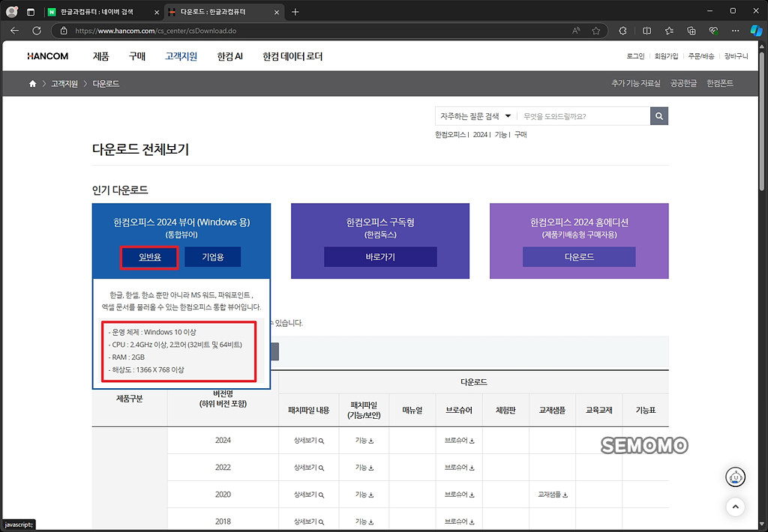Expand the 자주하는 질문 검색 dropdown
This screenshot has height=532, width=768.
(x=475, y=116)
